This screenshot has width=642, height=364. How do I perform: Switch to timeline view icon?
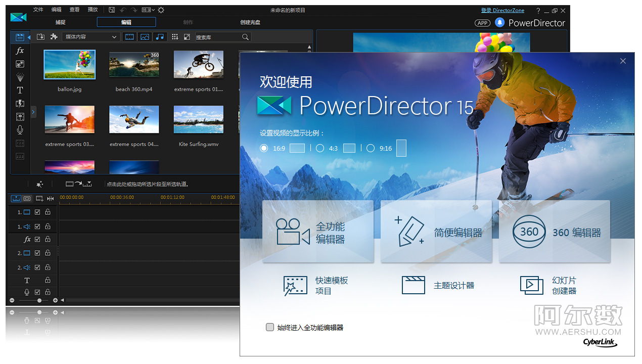pyautogui.click(x=16, y=199)
